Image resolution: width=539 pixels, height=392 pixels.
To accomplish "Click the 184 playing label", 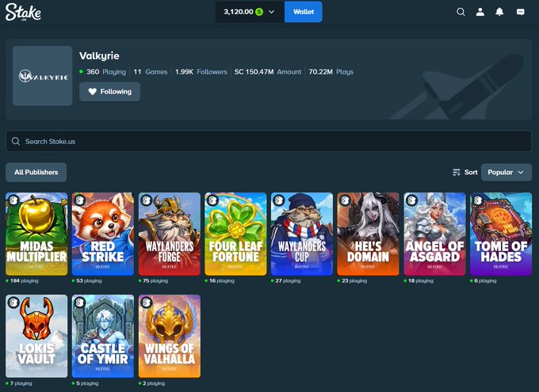I will coord(24,280).
